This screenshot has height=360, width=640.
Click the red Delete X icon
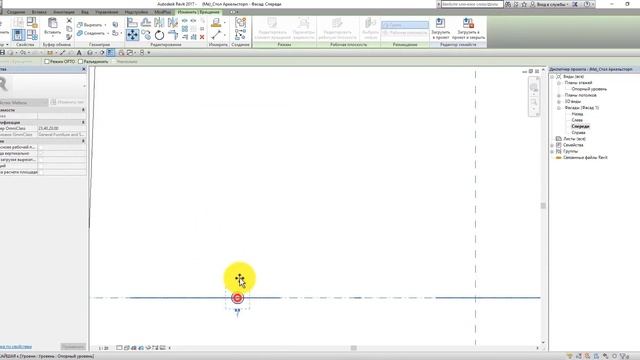coord(202,37)
